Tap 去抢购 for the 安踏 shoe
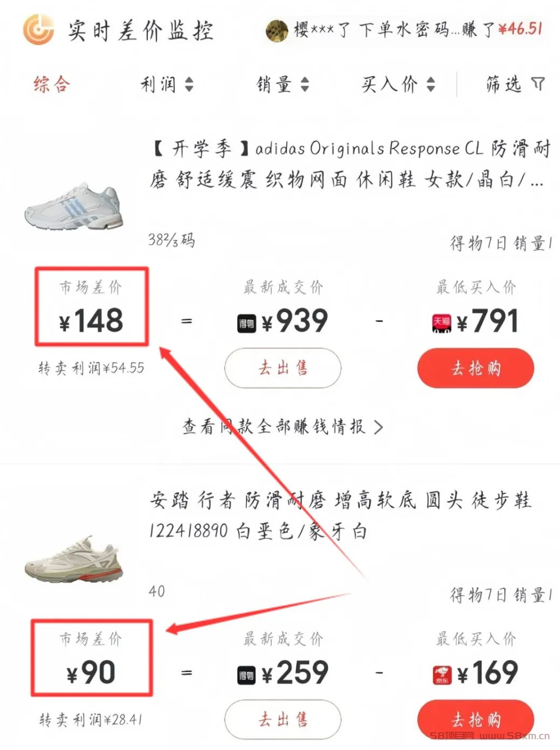Screen dimensions: 560x750 pos(476,719)
